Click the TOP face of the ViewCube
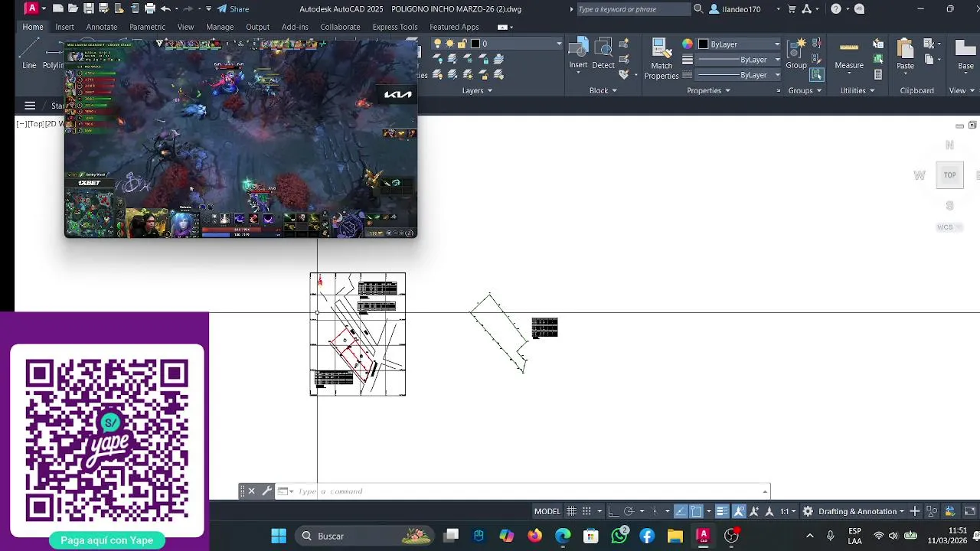The width and height of the screenshot is (980, 551). (x=949, y=175)
